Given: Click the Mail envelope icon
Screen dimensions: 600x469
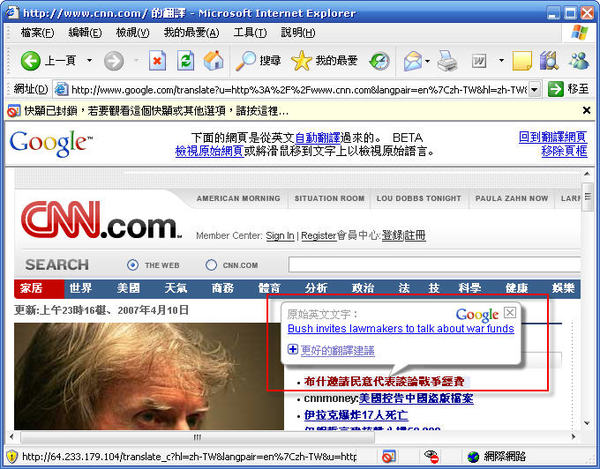Looking at the screenshot, I should pos(413,61).
